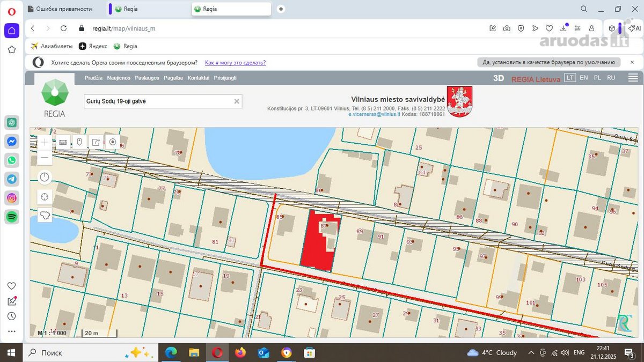This screenshot has width=644, height=362.
Task: Open a new browser tab
Action: 281,9
